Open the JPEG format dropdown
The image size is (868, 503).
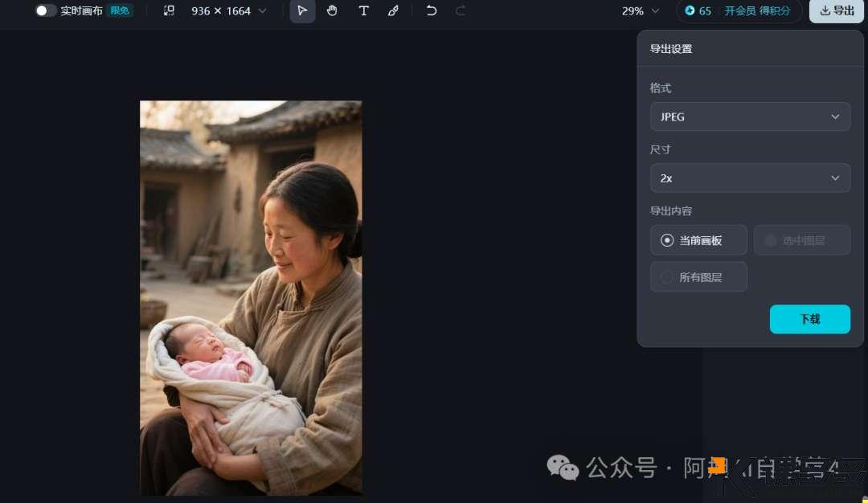tap(750, 117)
